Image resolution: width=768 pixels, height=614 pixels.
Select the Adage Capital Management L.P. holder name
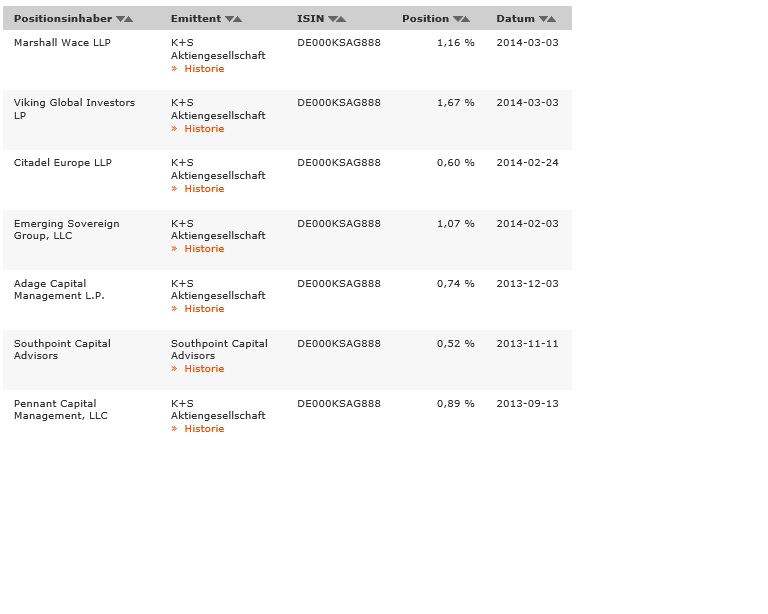pyautogui.click(x=59, y=289)
